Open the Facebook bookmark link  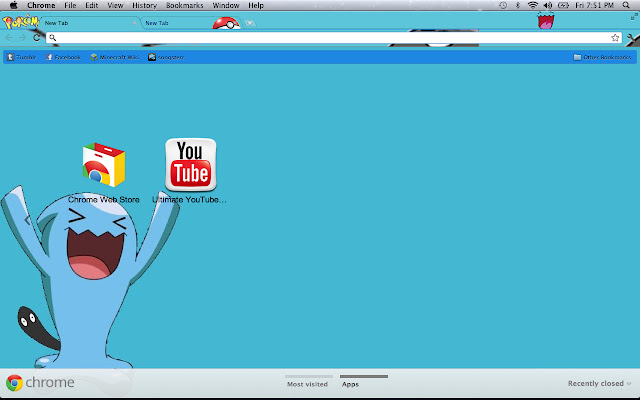tap(63, 57)
